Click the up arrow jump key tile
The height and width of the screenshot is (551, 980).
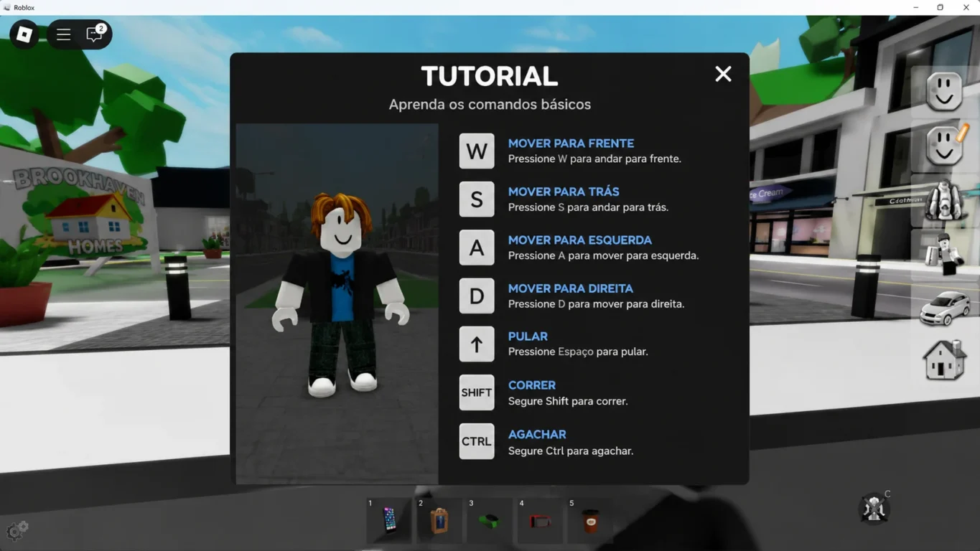[x=477, y=344]
